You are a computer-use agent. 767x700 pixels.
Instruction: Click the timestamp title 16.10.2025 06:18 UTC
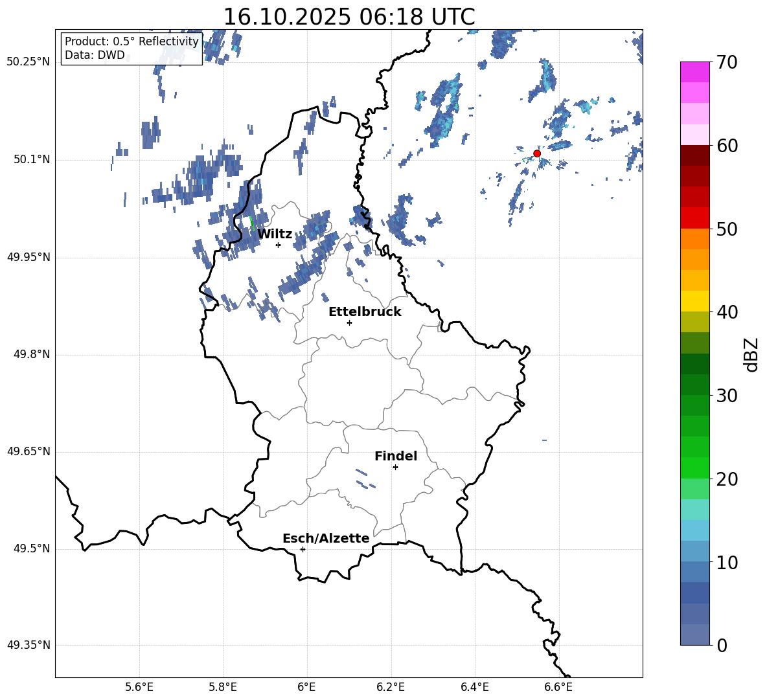tap(349, 17)
